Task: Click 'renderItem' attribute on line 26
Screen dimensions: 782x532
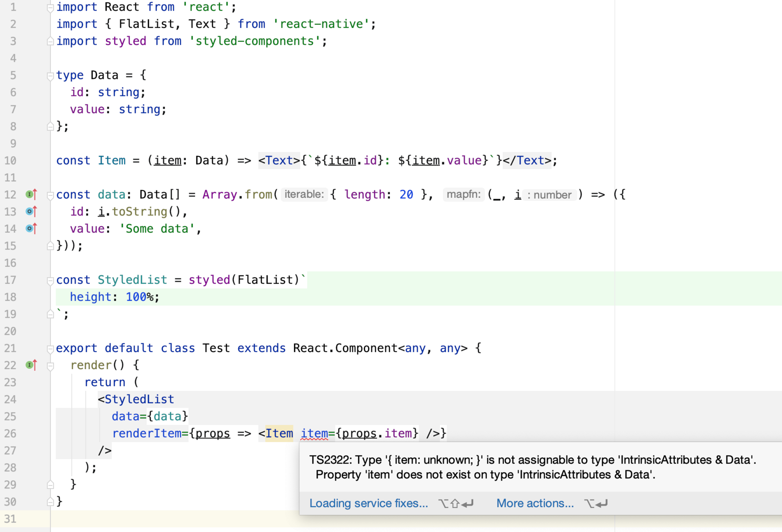Action: click(x=147, y=433)
